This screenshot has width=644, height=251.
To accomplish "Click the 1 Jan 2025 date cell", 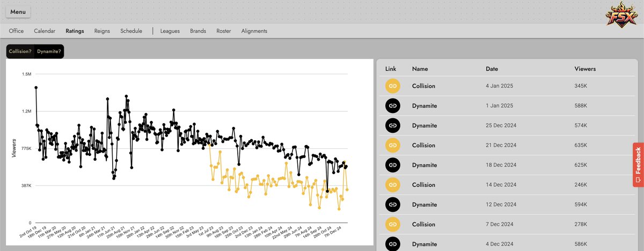I will (499, 106).
